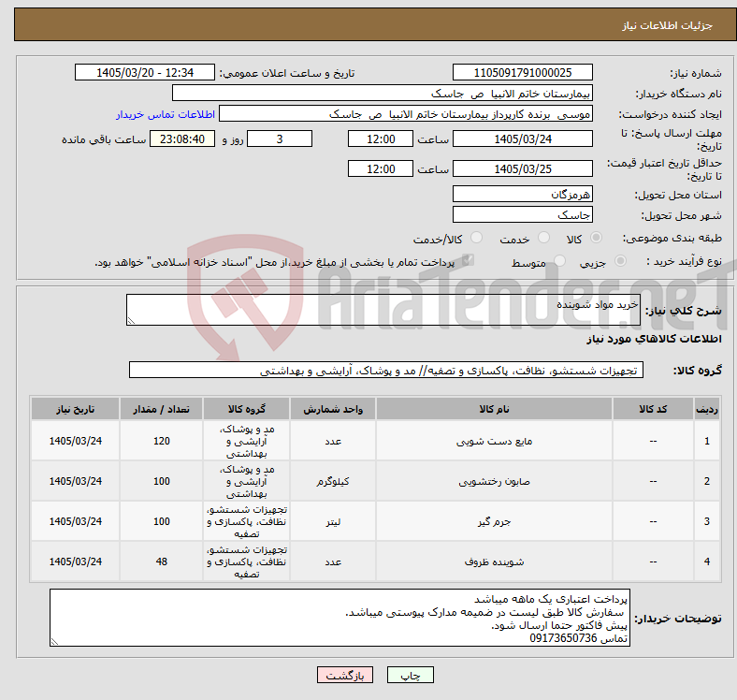Viewport: 737px width, 700px height.
Task: Click the delivery province field هرمزگان
Action: point(522,194)
